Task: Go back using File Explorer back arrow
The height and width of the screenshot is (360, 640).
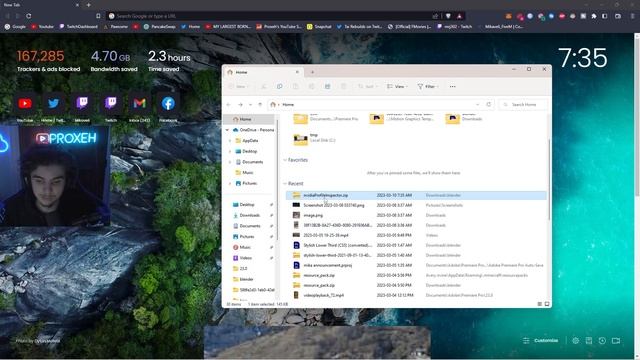Action: point(229,105)
